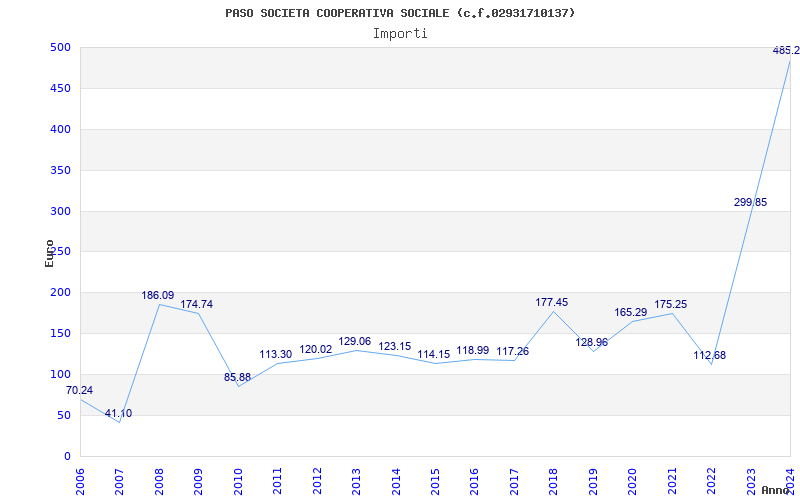Click the 500 y-axis tick label
This screenshot has width=800, height=500.
tap(60, 47)
